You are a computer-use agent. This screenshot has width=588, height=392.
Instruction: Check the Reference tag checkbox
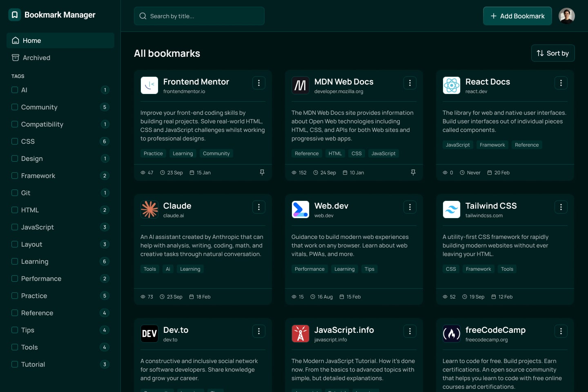pos(15,313)
